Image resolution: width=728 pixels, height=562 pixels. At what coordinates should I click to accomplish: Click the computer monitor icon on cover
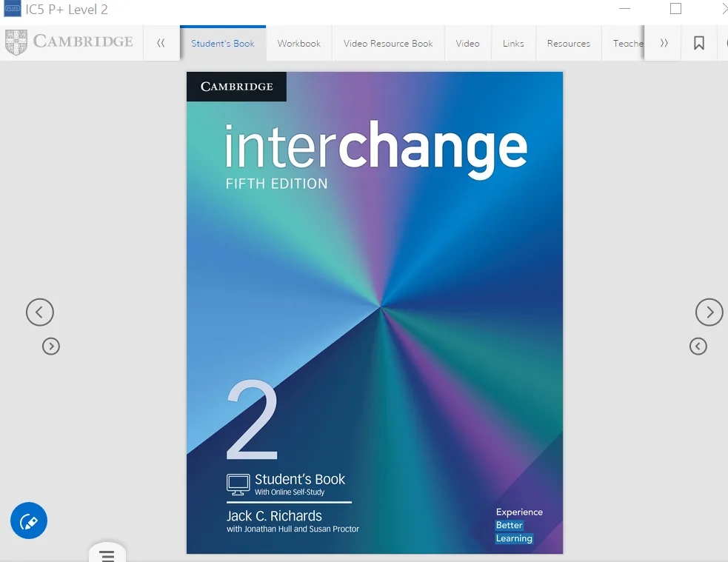tap(238, 484)
